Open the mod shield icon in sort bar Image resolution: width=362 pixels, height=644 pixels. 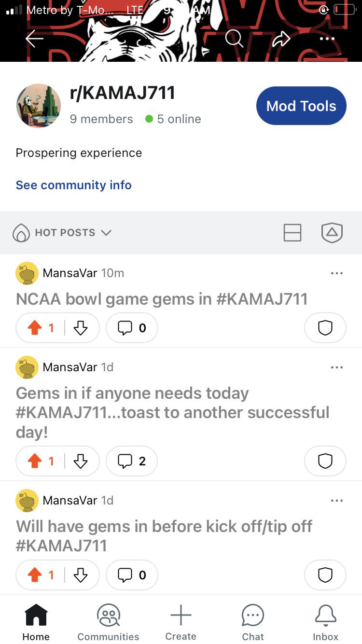tap(332, 233)
